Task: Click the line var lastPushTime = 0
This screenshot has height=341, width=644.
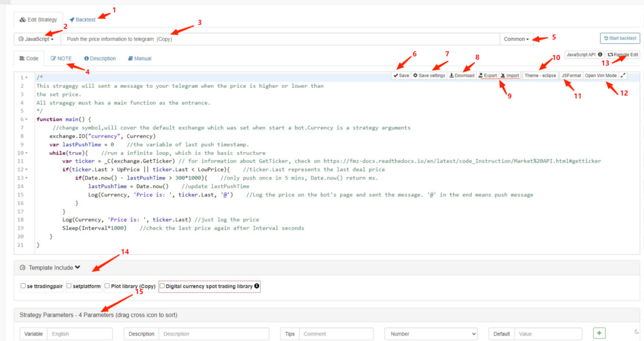Action: coord(82,145)
